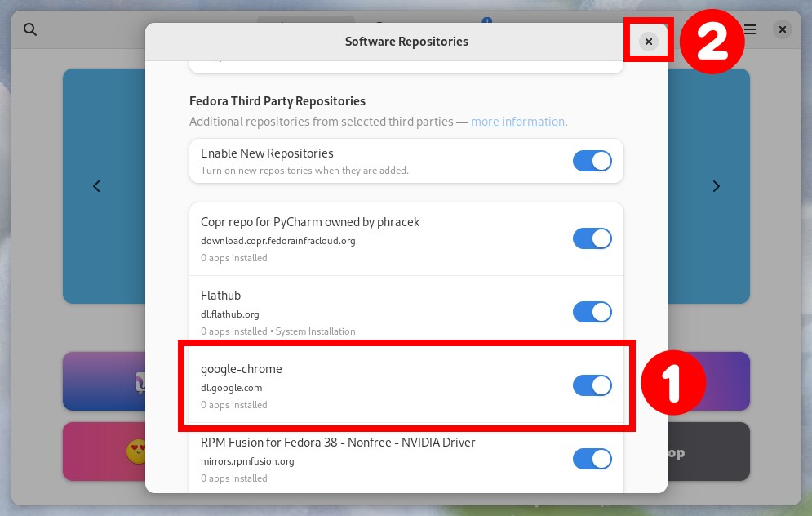Screen dimensions: 812x516
Task: Disable the PyCharm Copr repo switch
Action: point(592,238)
